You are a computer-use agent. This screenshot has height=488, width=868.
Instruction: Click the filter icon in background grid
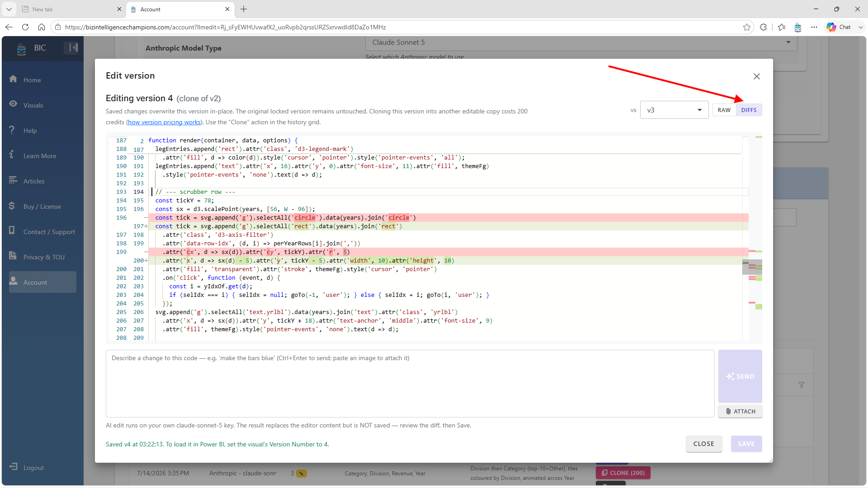pyautogui.click(x=801, y=385)
